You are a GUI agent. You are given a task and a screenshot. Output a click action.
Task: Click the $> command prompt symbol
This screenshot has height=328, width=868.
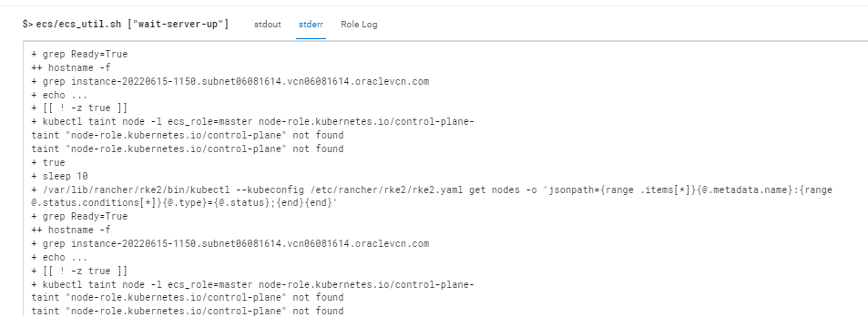pos(27,25)
